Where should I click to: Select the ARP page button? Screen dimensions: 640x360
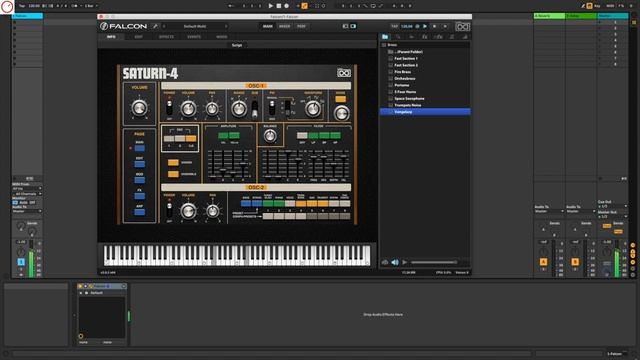[140, 212]
